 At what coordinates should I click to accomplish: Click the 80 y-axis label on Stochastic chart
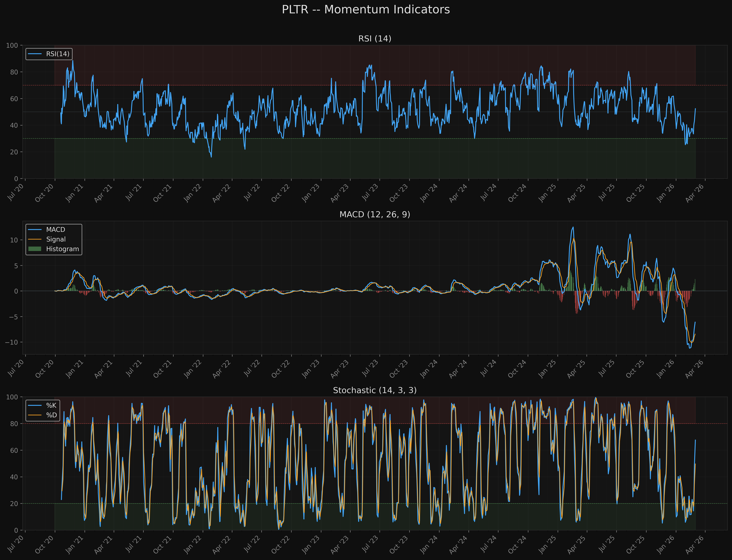click(x=14, y=424)
